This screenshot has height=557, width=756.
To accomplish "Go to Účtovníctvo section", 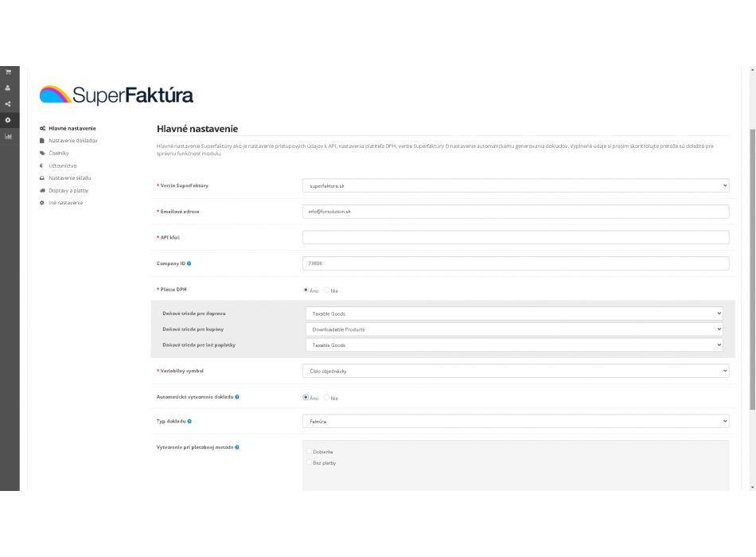I will coord(63,166).
